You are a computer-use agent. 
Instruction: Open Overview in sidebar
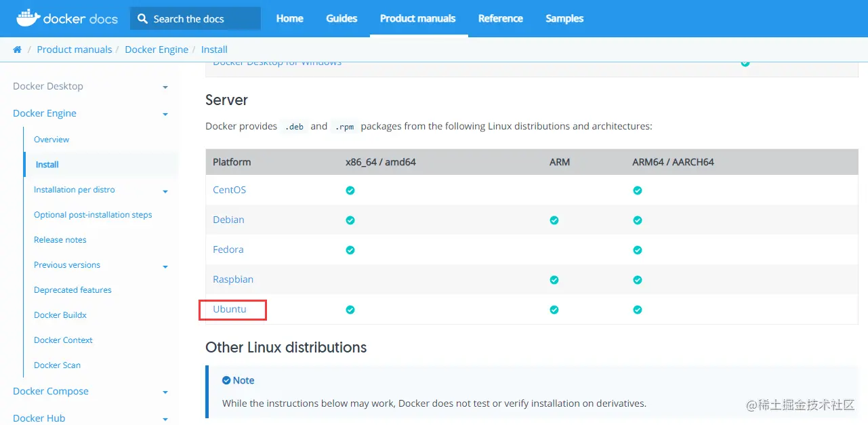[x=51, y=140]
